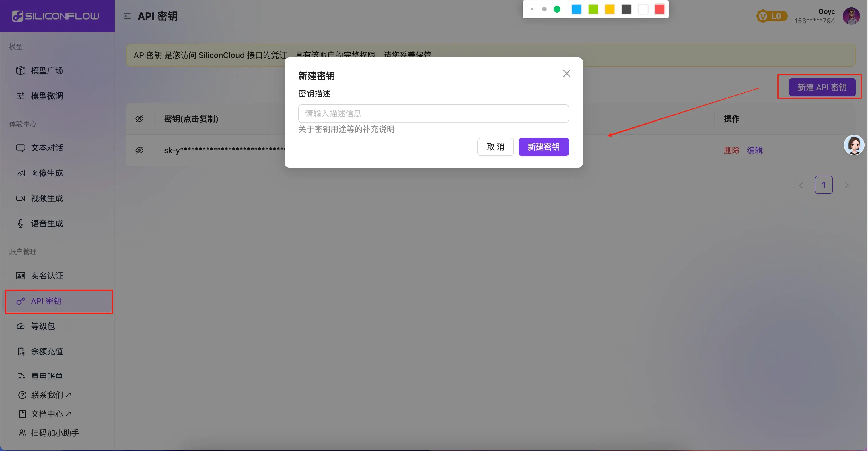Click the 视频生成 camera icon
The image size is (868, 451).
[x=21, y=198]
